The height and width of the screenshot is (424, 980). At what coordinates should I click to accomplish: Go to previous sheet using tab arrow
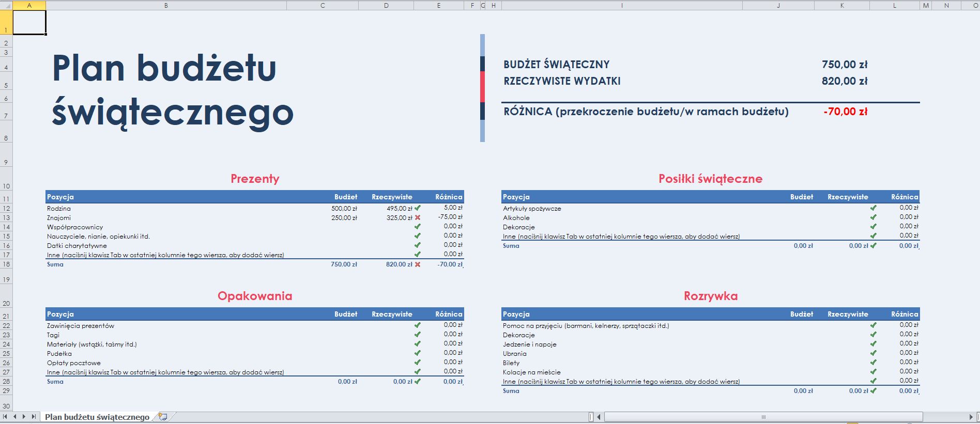[15, 416]
